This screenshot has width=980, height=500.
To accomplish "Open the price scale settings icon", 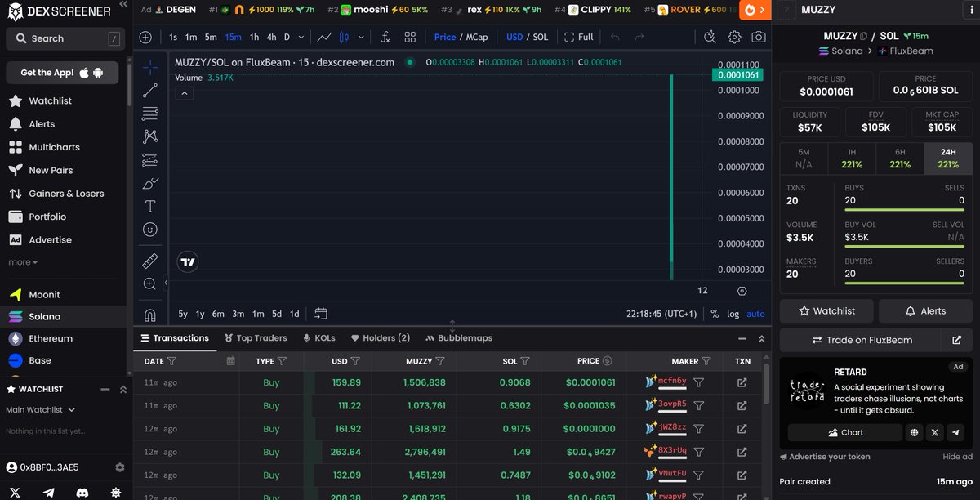I will pos(742,290).
